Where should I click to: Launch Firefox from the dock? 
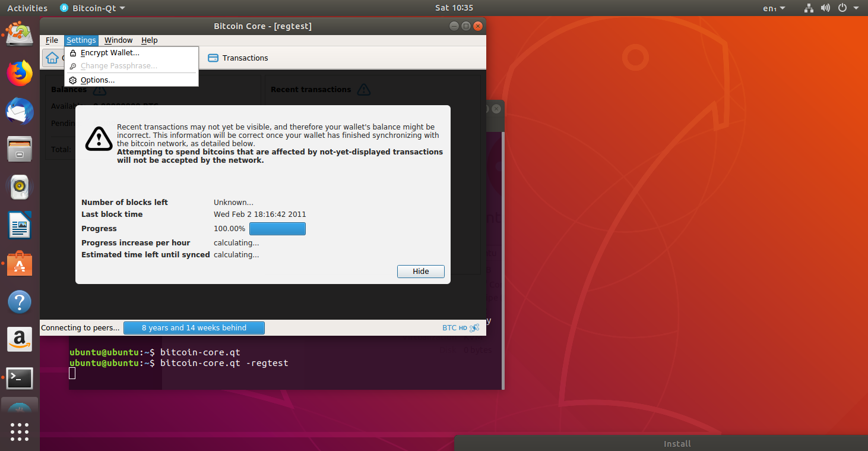20,73
